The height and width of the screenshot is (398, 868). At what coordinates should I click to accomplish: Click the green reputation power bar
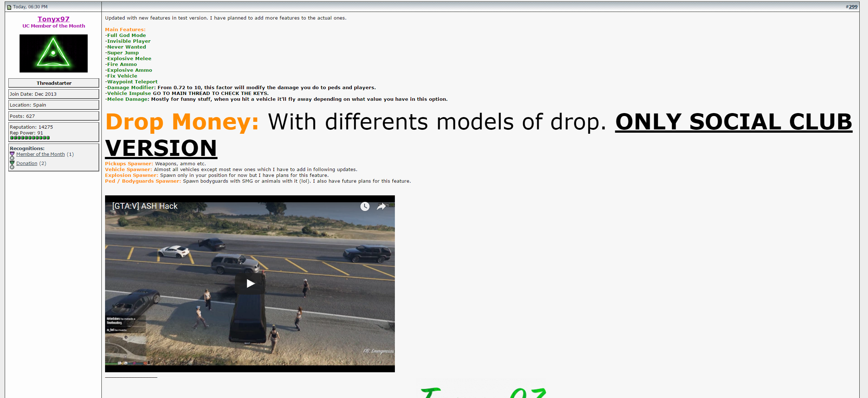coord(30,138)
